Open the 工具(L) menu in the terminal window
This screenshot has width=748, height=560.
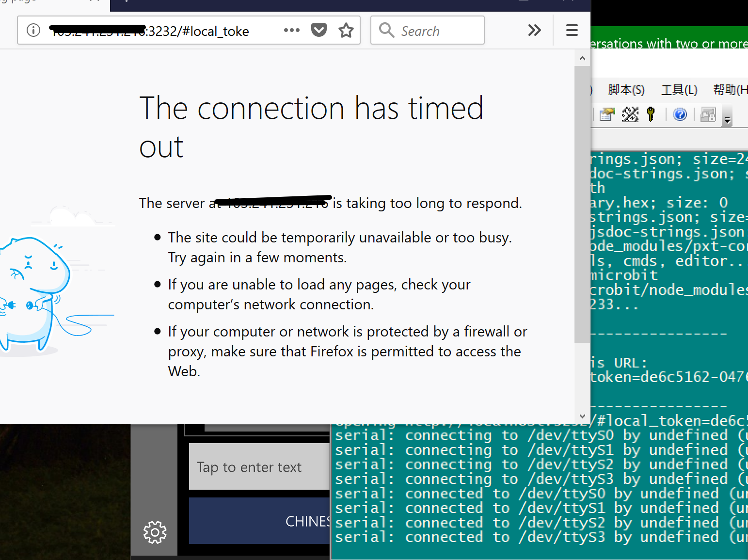click(x=679, y=90)
